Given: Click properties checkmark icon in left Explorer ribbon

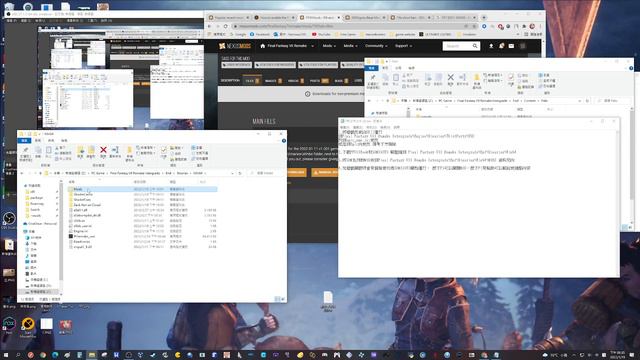Looking at the screenshot, I should [x=164, y=150].
